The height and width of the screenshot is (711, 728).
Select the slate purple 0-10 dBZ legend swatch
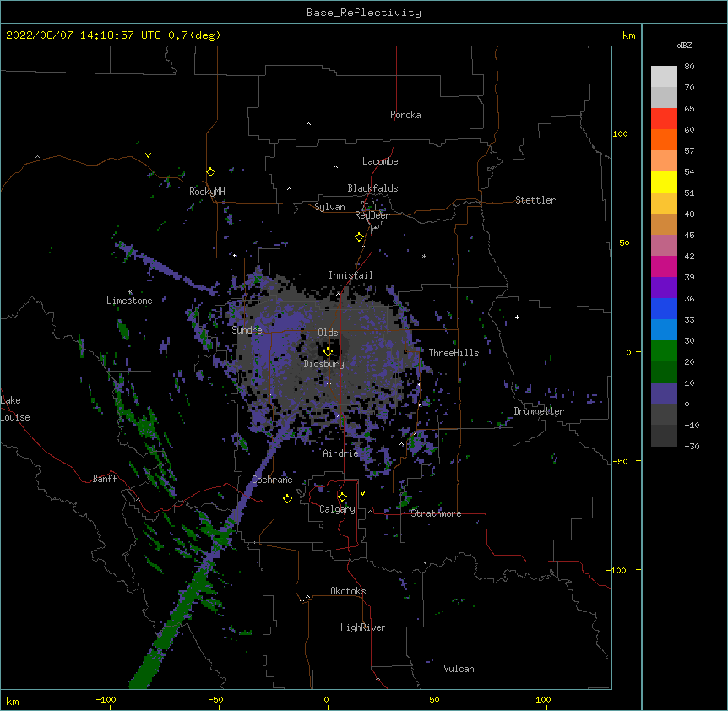point(664,393)
